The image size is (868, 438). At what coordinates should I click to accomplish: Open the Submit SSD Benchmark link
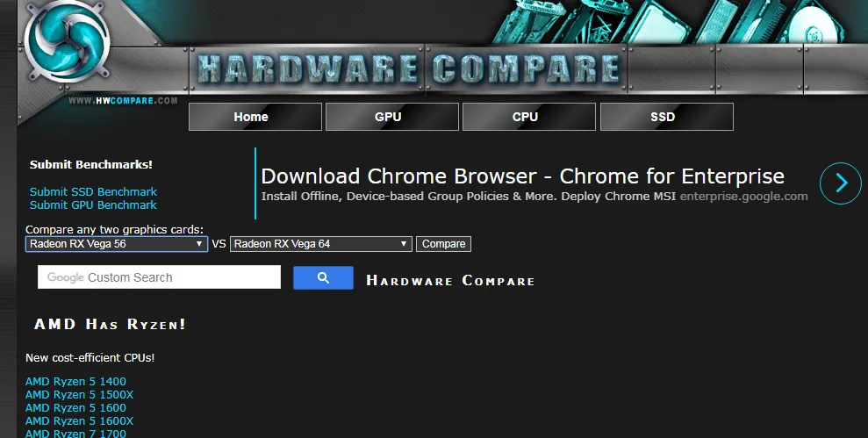click(x=93, y=191)
